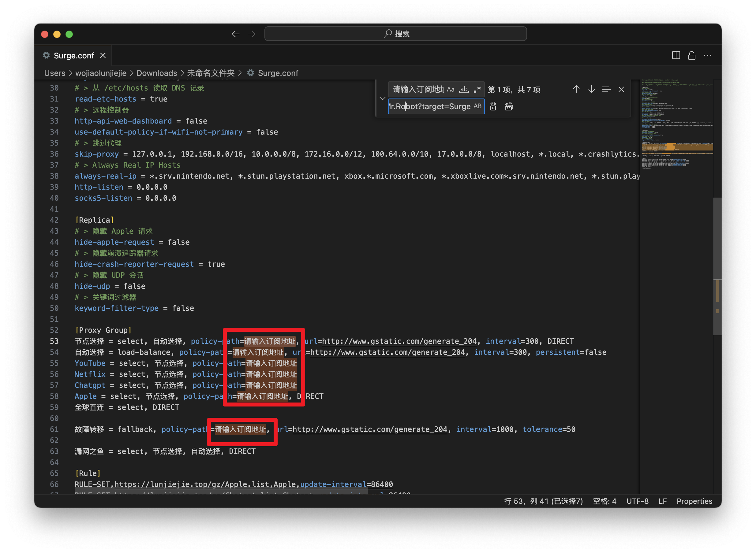
Task: Close the find widget
Action: pos(621,89)
